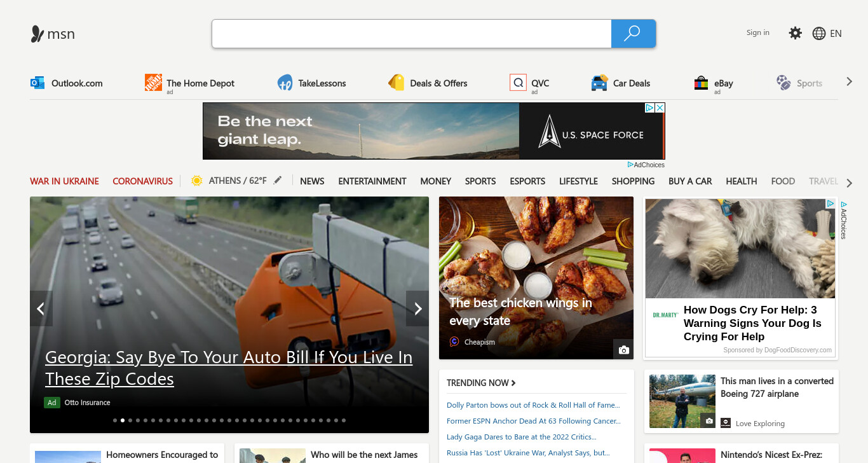Advance carousel to the next slide

coord(417,309)
